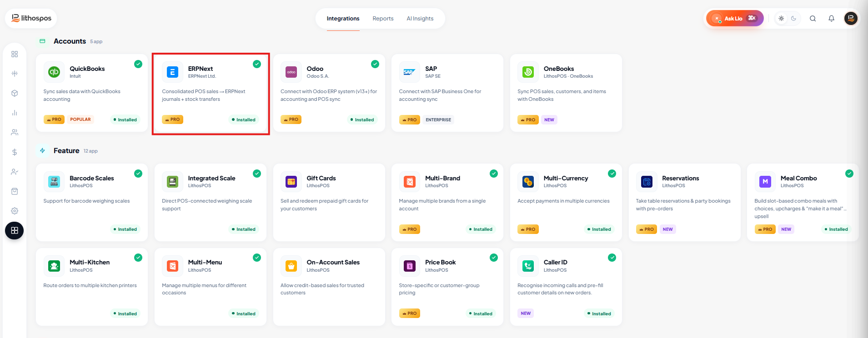Viewport: 868px width, 338px height.
Task: Click the Integrated Scale app icon
Action: click(172, 182)
